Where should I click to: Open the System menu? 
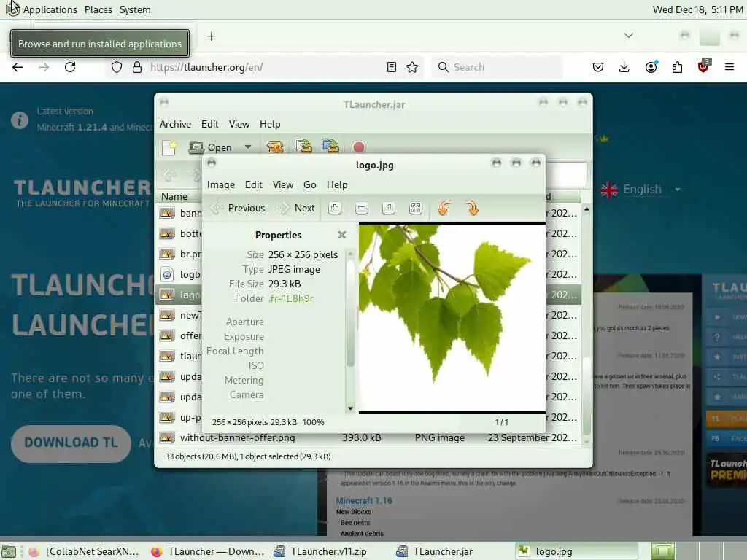click(135, 9)
